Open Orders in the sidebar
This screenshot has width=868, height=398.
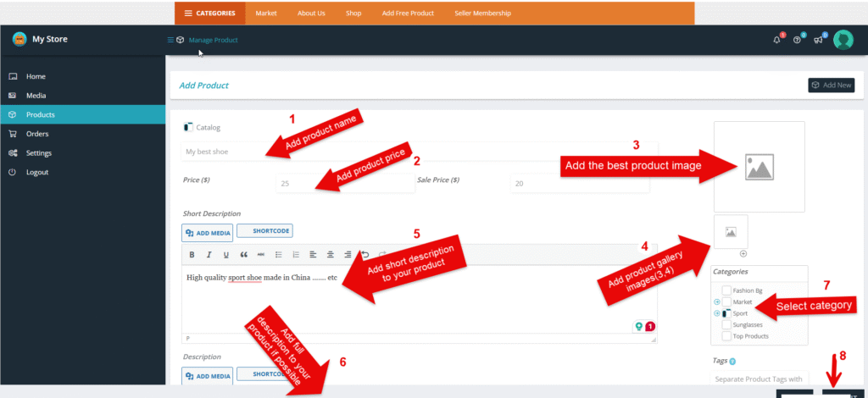tap(37, 134)
